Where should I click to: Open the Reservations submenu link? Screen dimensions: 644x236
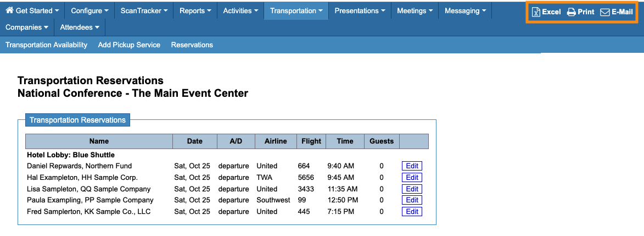pyautogui.click(x=192, y=45)
